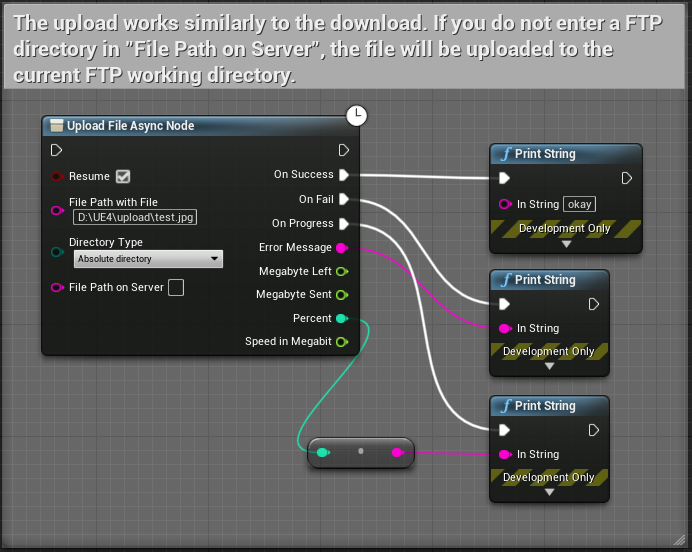
Task: Click the On Fail execution pin
Action: pyautogui.click(x=343, y=200)
